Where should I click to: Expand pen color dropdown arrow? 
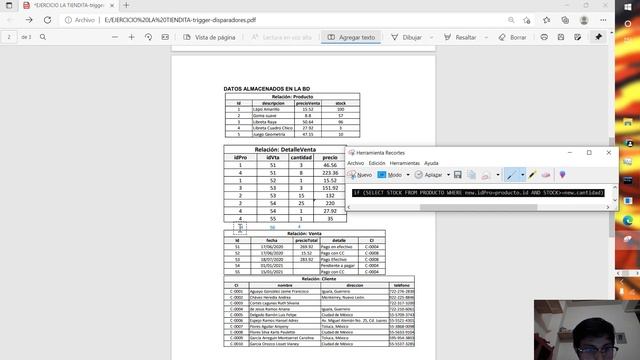(522, 175)
